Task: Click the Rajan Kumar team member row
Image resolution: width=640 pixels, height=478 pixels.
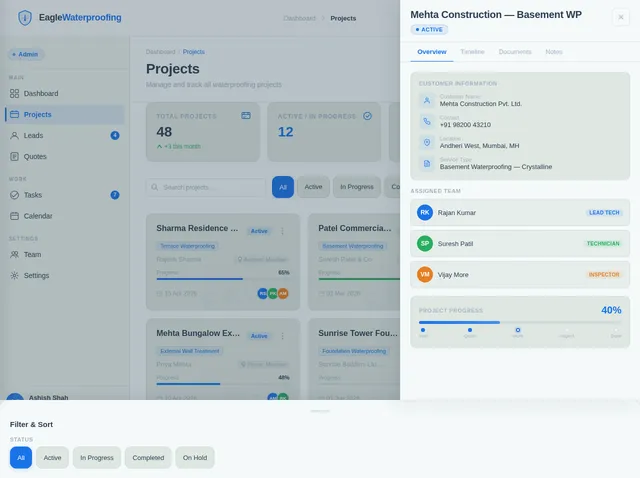Action: tap(520, 212)
